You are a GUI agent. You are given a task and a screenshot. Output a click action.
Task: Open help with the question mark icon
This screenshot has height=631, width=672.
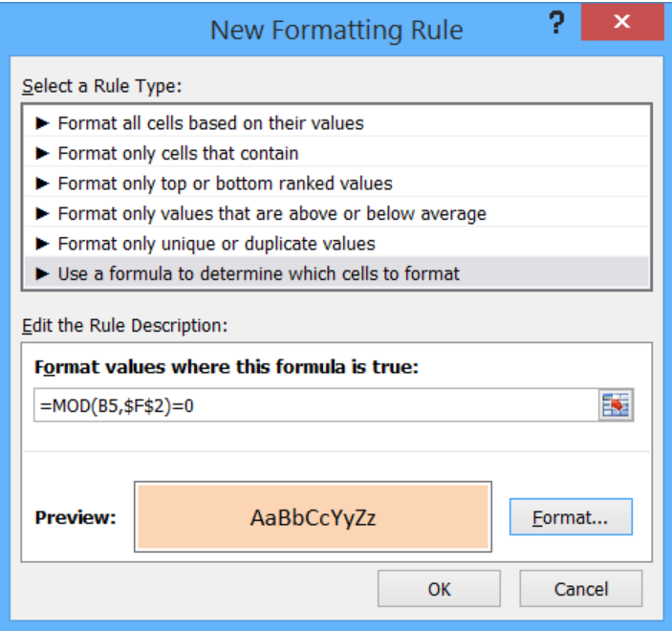(x=556, y=23)
